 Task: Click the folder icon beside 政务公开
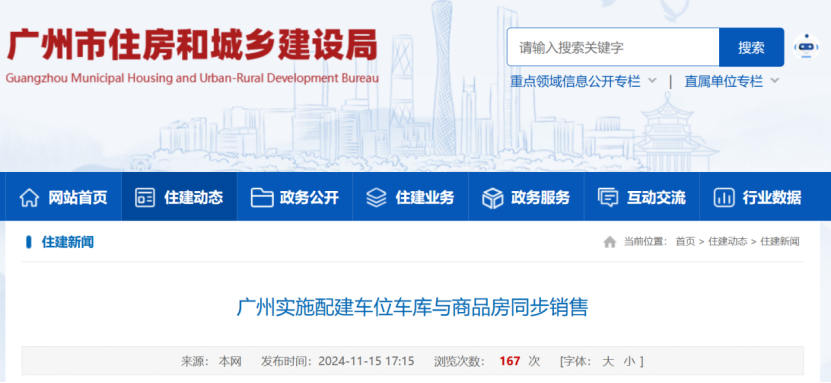coord(261,198)
